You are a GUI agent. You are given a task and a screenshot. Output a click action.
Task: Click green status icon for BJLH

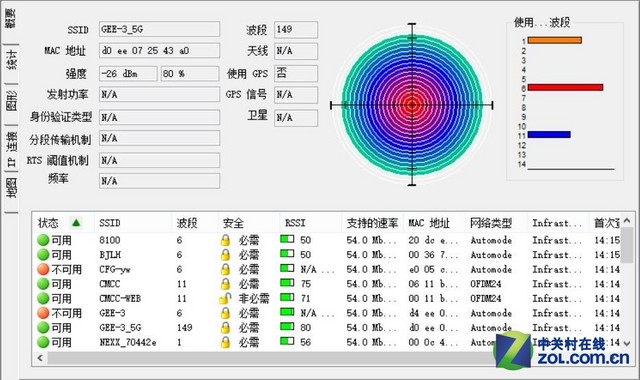43,255
